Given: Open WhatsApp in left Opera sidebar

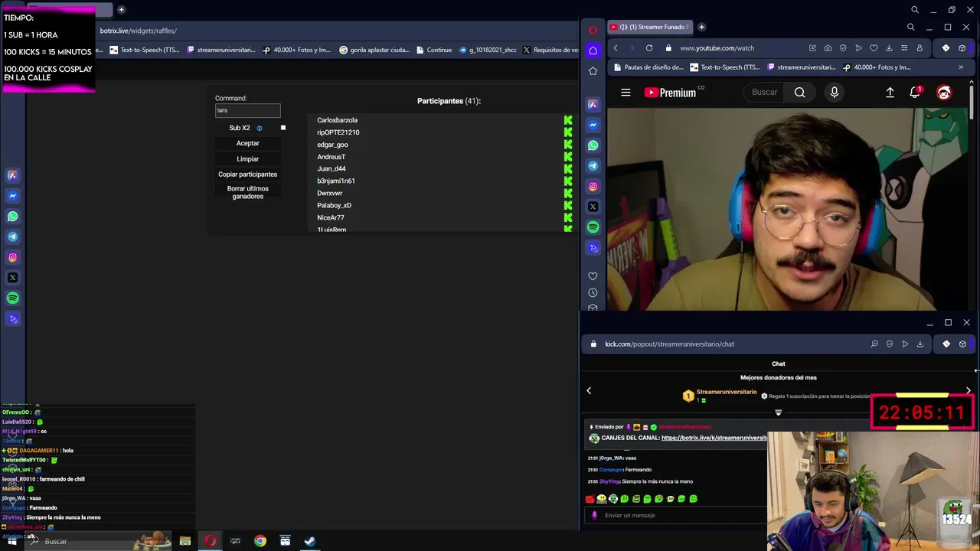Looking at the screenshot, I should pos(12,217).
